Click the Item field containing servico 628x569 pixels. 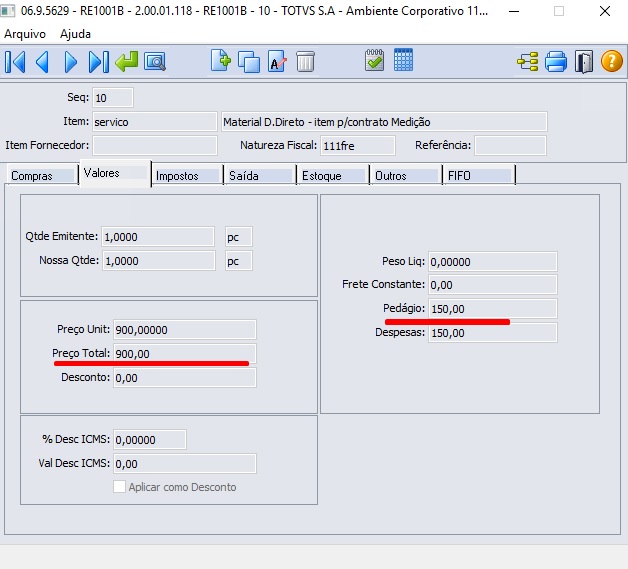pyautogui.click(x=155, y=122)
